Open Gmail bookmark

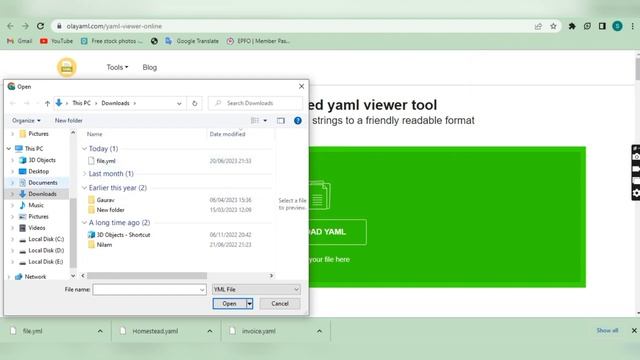coord(20,41)
